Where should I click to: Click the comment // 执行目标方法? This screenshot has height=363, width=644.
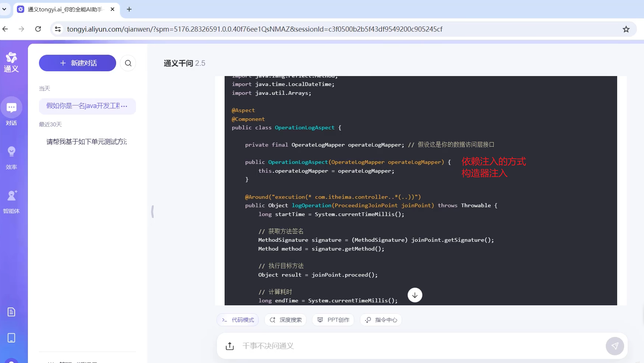coord(281,266)
